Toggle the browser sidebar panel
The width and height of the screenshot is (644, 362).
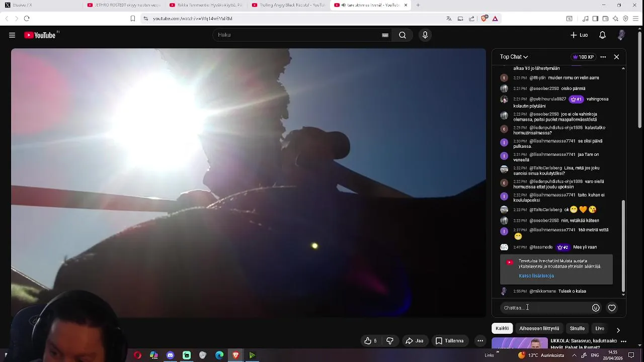click(x=595, y=19)
